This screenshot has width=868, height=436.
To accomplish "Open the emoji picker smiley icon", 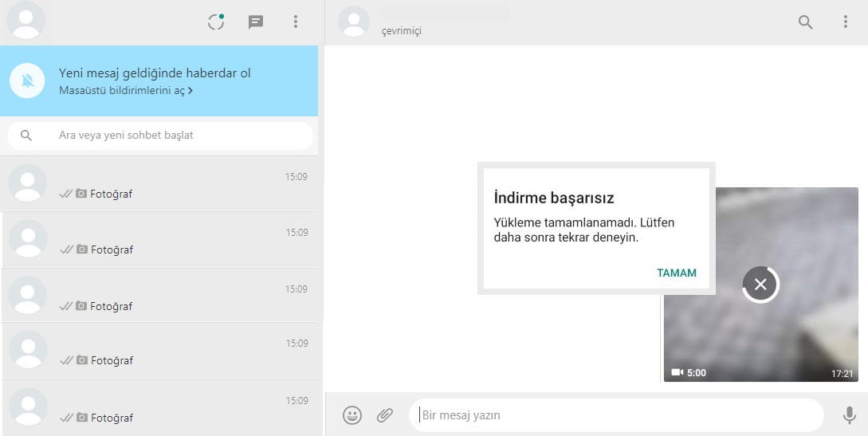I will (352, 415).
